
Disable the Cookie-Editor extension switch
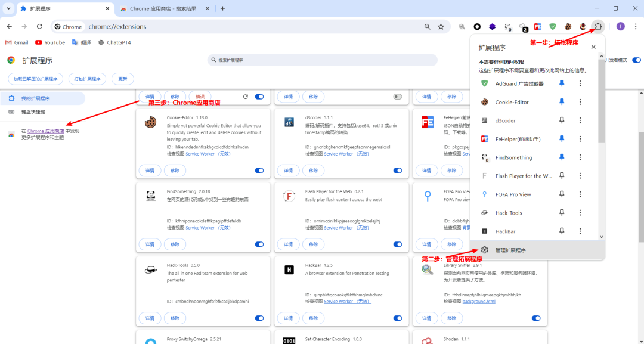point(259,171)
